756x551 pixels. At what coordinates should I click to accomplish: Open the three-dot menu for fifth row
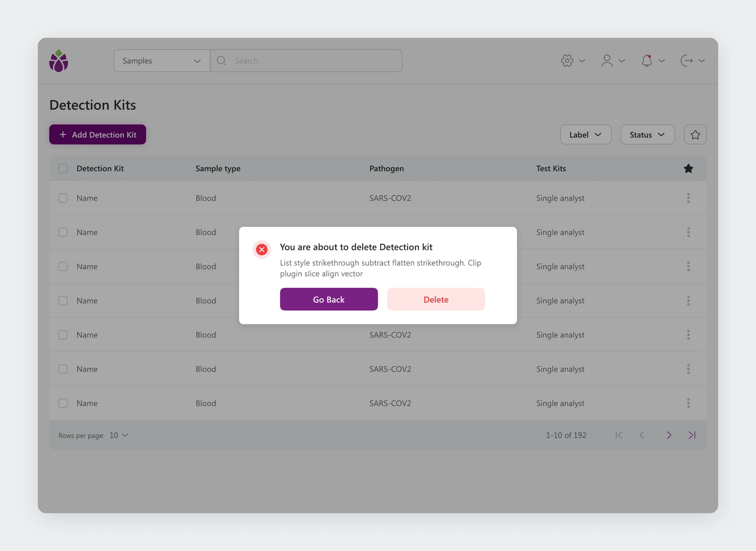pos(688,335)
